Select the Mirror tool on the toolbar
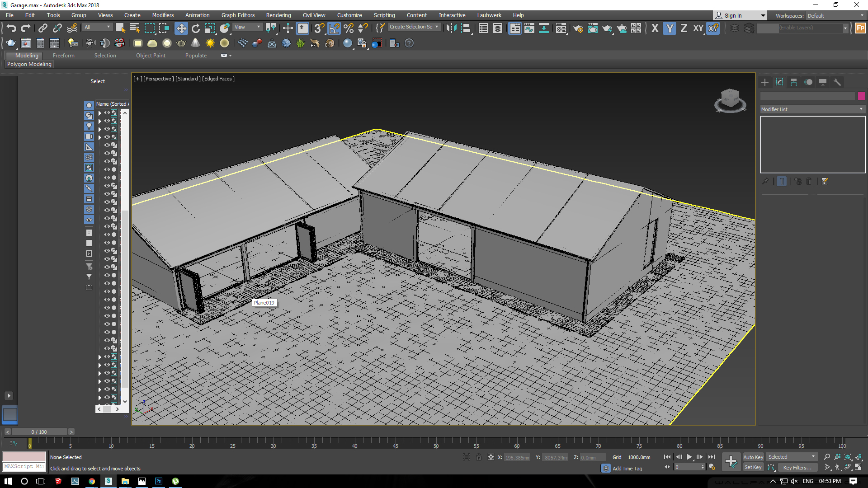 coord(452,28)
